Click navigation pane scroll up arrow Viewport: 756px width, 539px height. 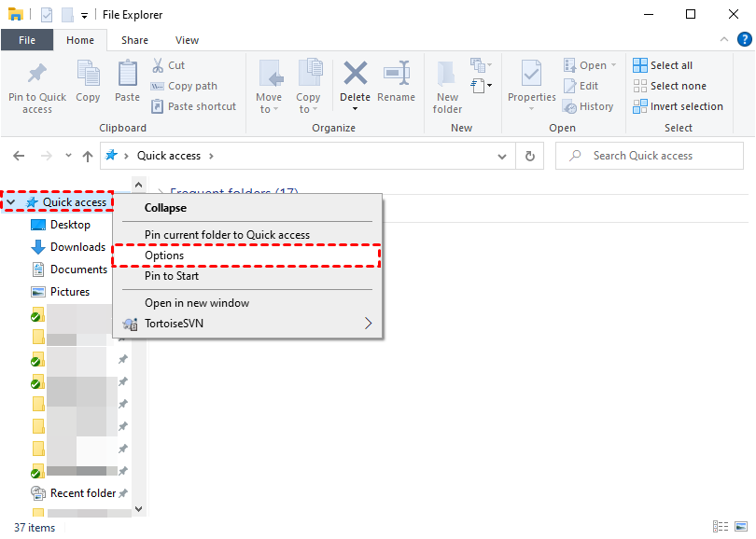tap(138, 185)
